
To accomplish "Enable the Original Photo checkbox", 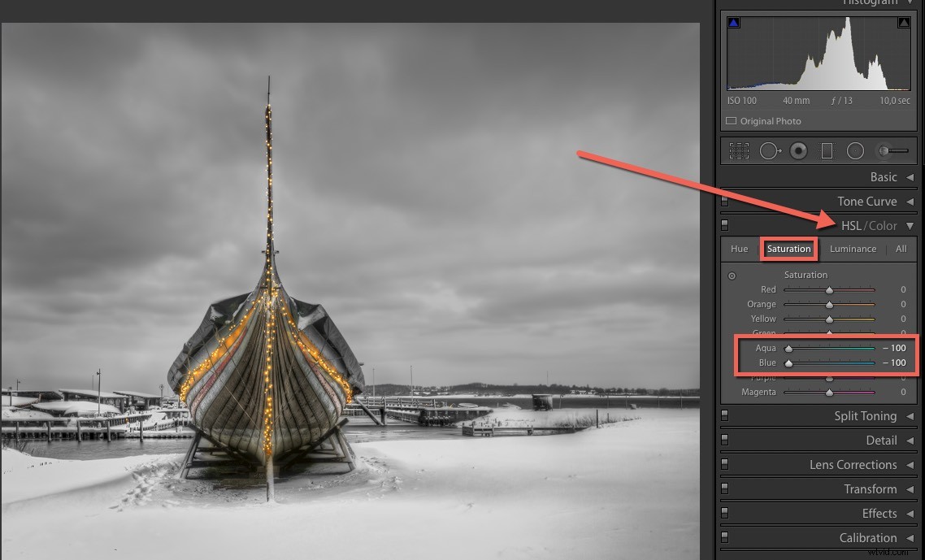I will 730,120.
